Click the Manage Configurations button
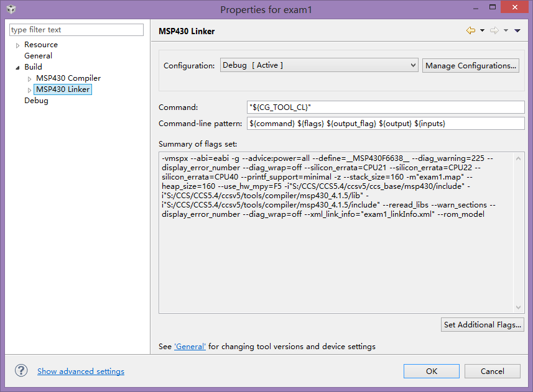The image size is (533, 392). click(471, 65)
